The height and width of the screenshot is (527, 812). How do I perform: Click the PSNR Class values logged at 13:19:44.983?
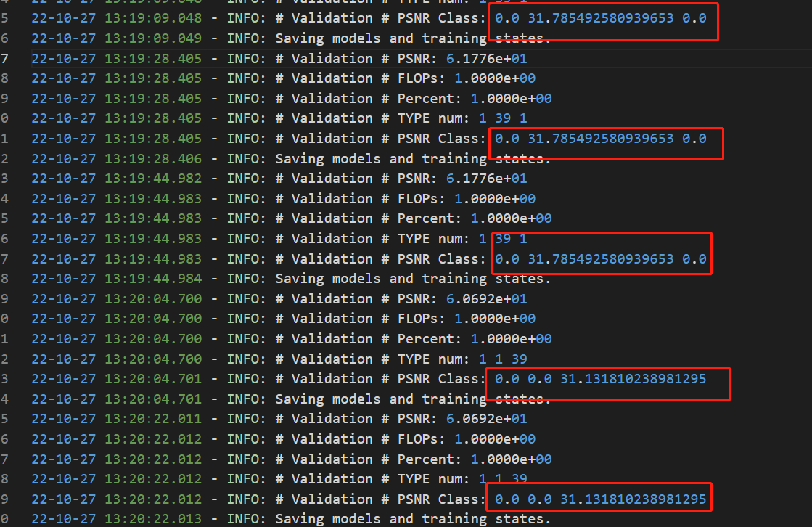coord(600,259)
